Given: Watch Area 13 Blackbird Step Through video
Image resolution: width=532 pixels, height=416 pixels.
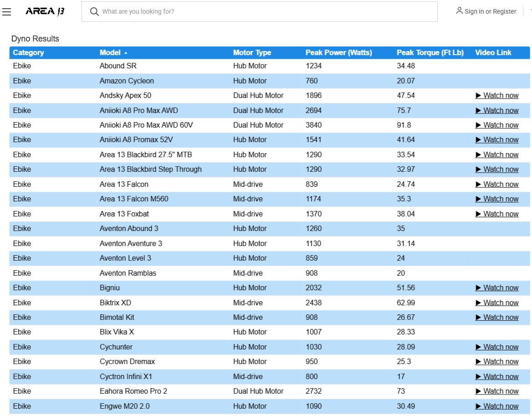Looking at the screenshot, I should point(497,169).
